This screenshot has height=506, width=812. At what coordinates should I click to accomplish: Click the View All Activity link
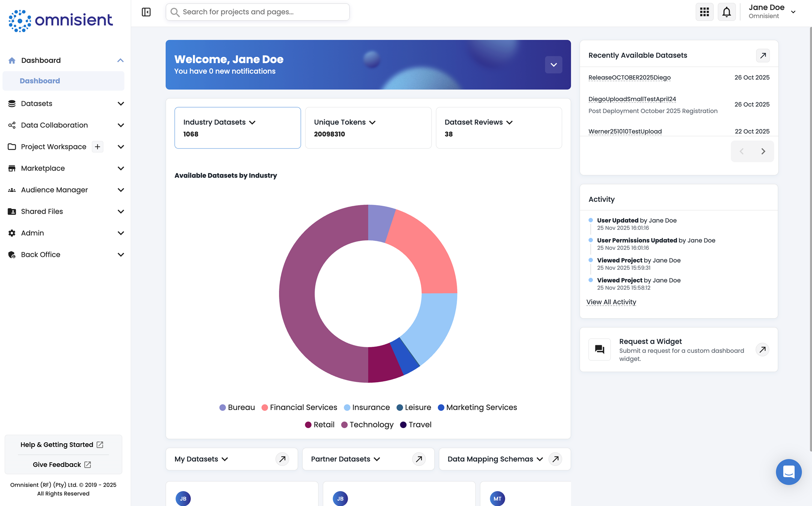click(x=611, y=302)
